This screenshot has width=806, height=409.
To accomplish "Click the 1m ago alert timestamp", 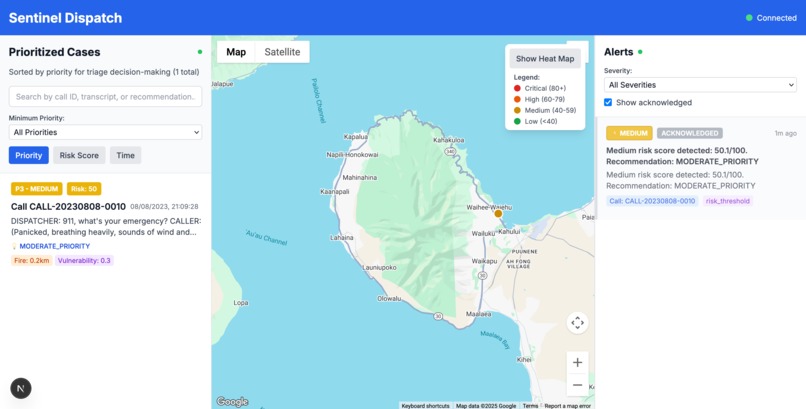I will coord(785,133).
